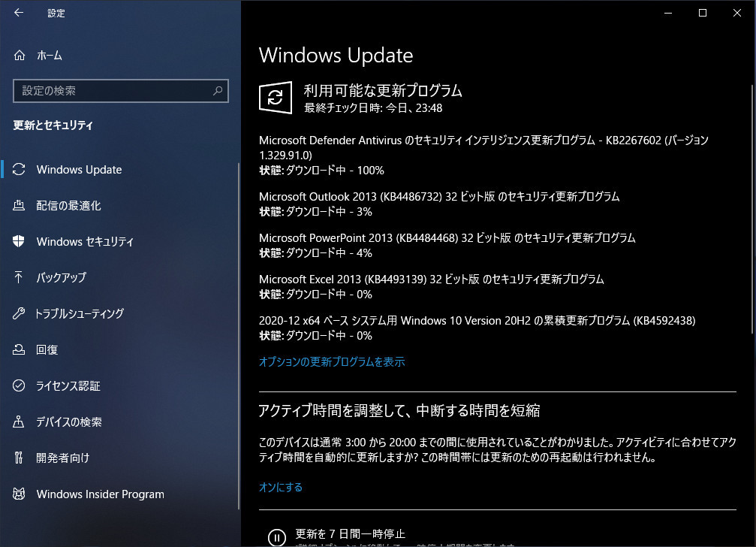Click the Windows 10 20H2 KB4592438 cumulative update entry

tap(477, 328)
